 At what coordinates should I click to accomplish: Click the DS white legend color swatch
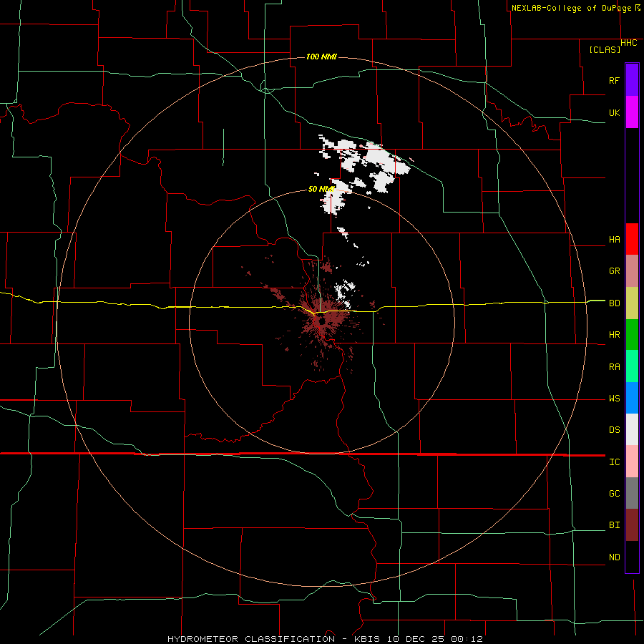(x=632, y=429)
